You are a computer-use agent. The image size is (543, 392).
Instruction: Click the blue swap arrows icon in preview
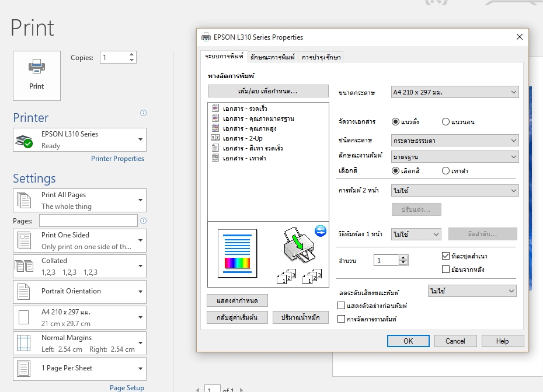pyautogui.click(x=321, y=231)
